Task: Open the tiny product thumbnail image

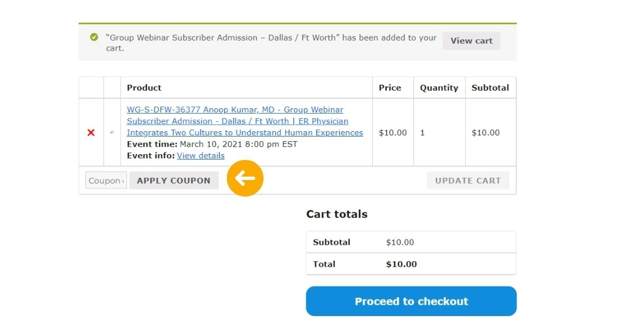Action: pyautogui.click(x=112, y=132)
